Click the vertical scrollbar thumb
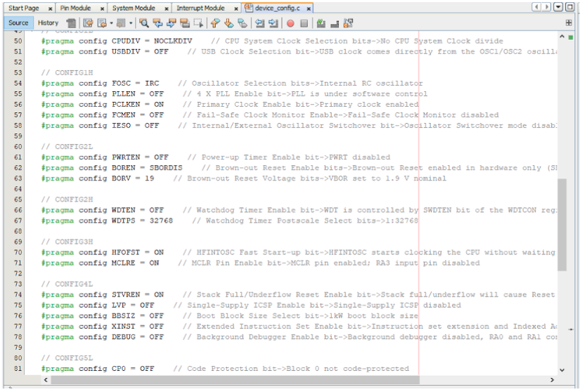 coord(562,225)
